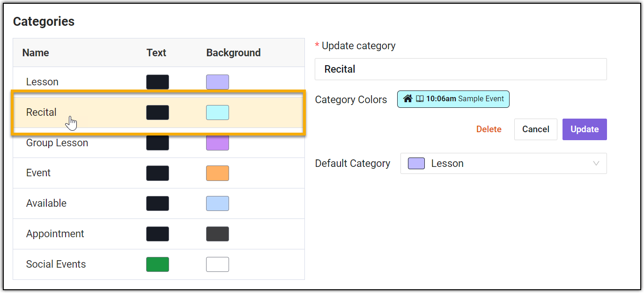Click the Lesson background color swatch
Screen dimensions: 644x293
click(217, 82)
